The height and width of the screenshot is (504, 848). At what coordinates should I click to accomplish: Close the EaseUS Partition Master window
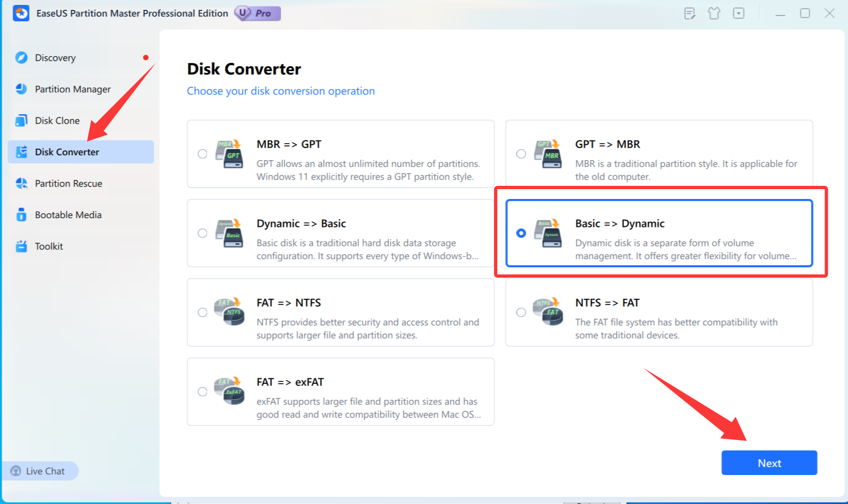(x=829, y=13)
